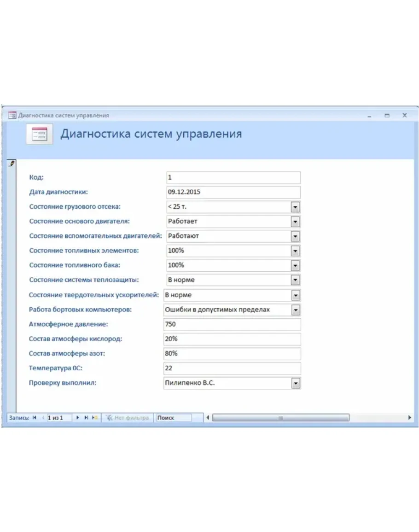
Task: Click the atmospheric pressure field 750
Action: [232, 324]
